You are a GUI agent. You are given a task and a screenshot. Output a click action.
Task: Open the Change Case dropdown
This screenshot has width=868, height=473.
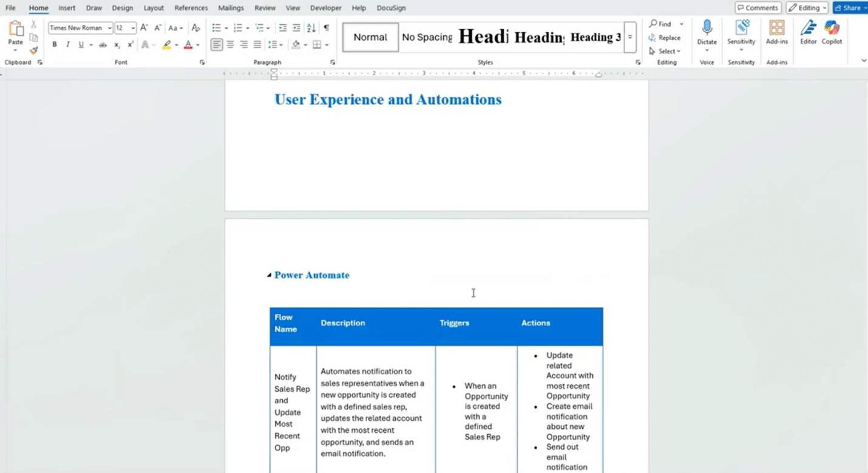click(176, 28)
